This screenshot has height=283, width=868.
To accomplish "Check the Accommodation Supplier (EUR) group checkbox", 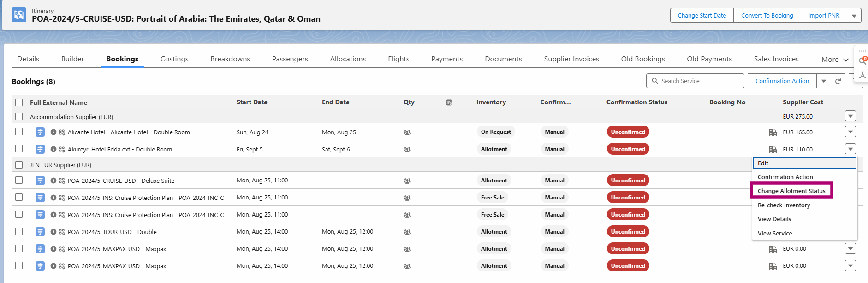I will point(19,117).
